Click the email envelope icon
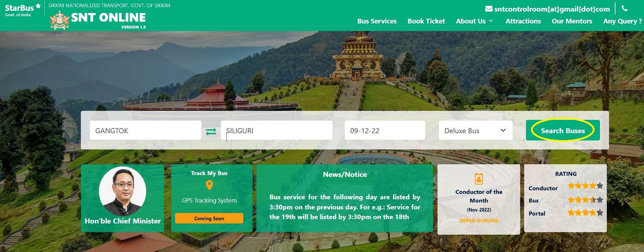This screenshot has height=252, width=644. [x=489, y=9]
